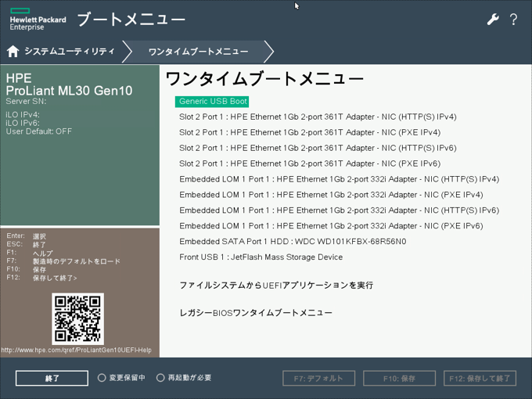Boot from Generic USB Boot
The height and width of the screenshot is (399, 532).
point(212,102)
